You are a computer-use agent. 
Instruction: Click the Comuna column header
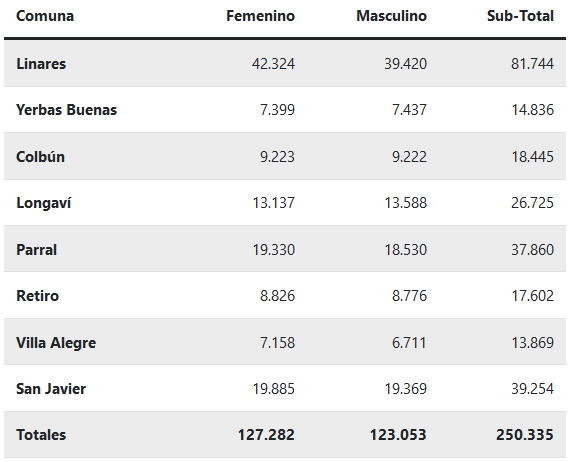coord(45,16)
